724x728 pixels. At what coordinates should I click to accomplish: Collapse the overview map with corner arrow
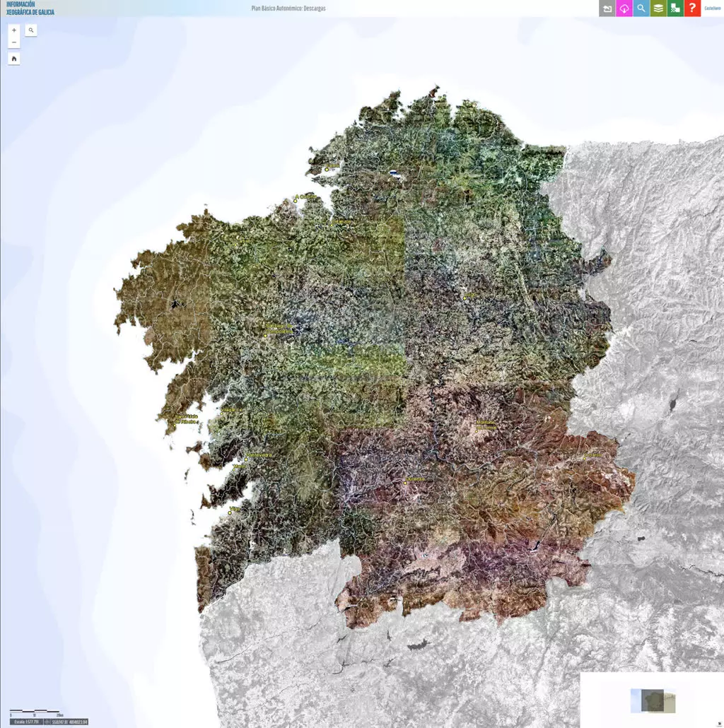tap(720, 724)
